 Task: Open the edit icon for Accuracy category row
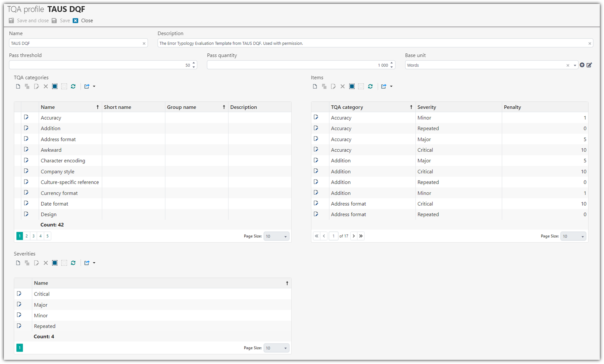pos(26,117)
